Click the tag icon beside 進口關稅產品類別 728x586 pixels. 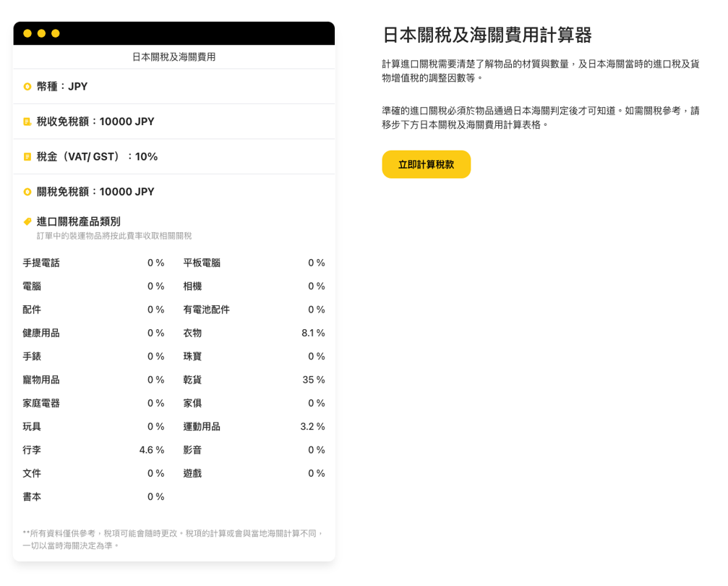click(27, 221)
